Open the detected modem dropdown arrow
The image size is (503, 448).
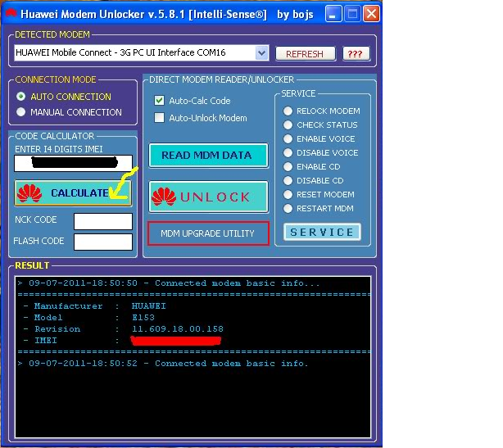pos(262,53)
